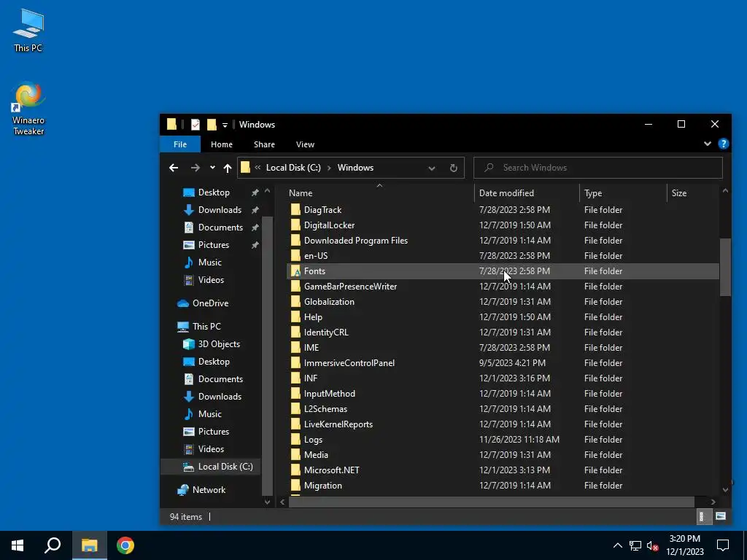Viewport: 747px width, 560px height.
Task: Open 3D Objects in the navigation pane
Action: 219,344
